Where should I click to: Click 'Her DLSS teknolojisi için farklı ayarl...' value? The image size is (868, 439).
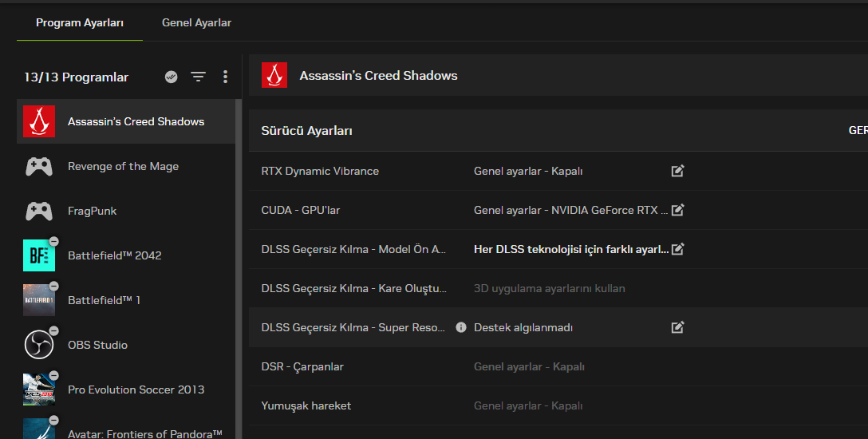tap(571, 249)
